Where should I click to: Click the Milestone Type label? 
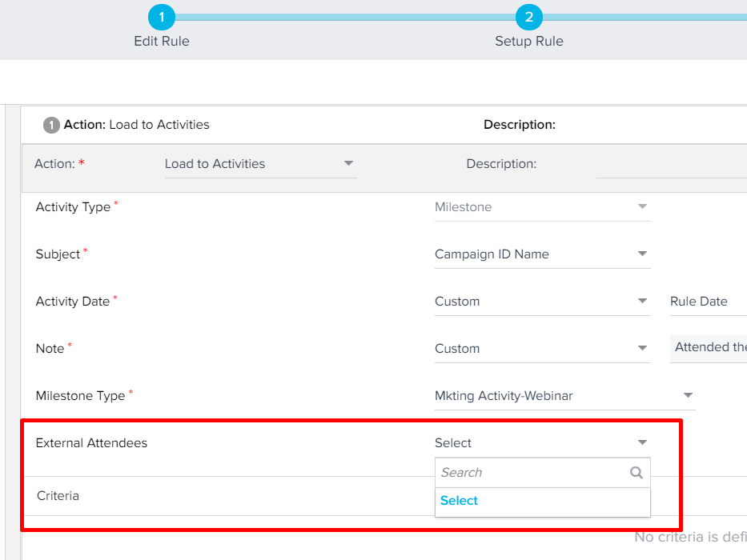point(81,396)
